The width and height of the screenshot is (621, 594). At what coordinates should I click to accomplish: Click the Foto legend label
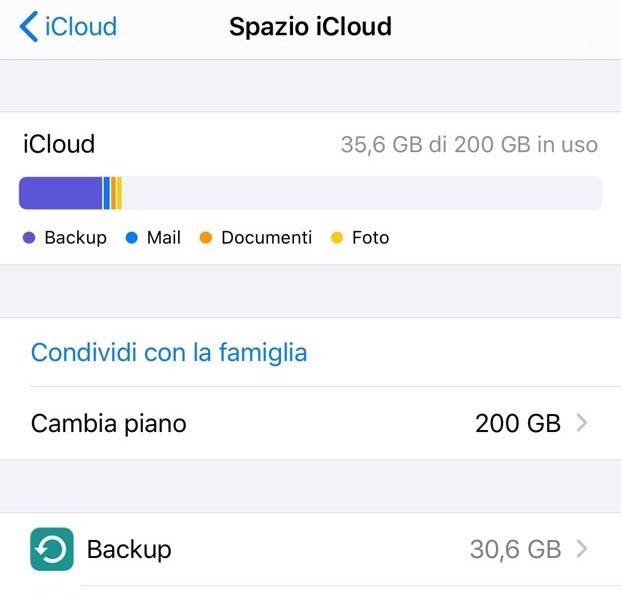coord(370,238)
